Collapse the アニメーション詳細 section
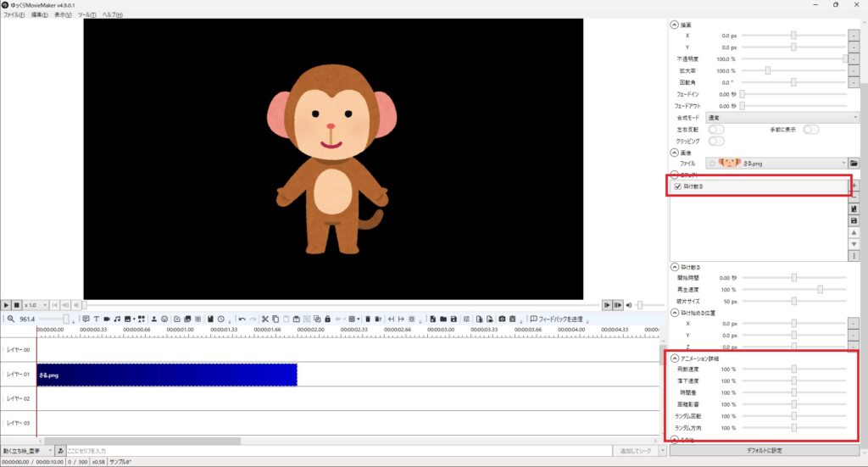 (674, 358)
